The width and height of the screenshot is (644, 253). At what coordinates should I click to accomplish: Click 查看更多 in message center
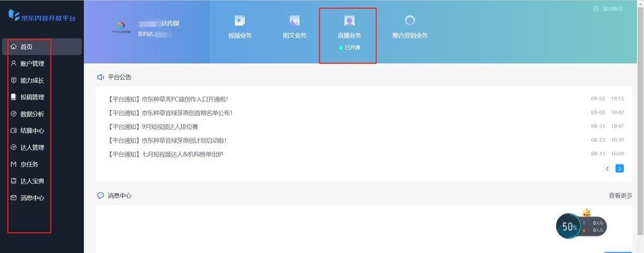[620, 195]
